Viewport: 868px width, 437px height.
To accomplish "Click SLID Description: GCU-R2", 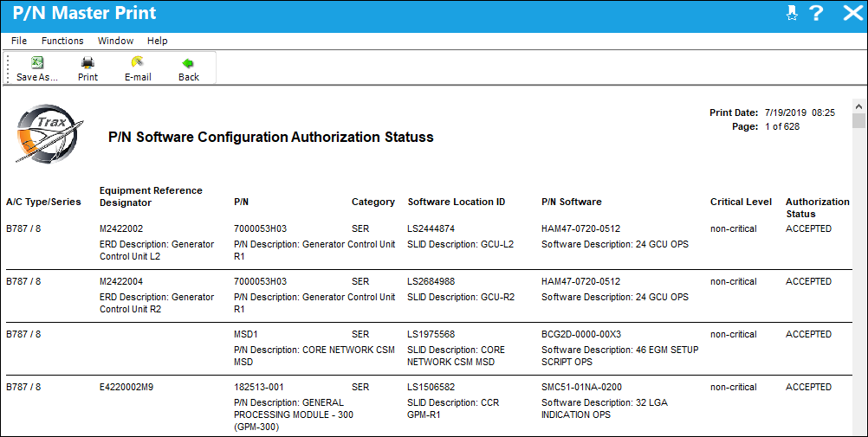I will click(461, 297).
